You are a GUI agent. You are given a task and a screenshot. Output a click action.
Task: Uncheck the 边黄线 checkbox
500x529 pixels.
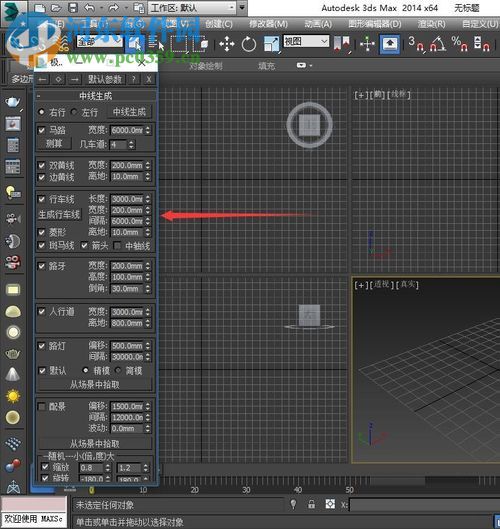41,177
